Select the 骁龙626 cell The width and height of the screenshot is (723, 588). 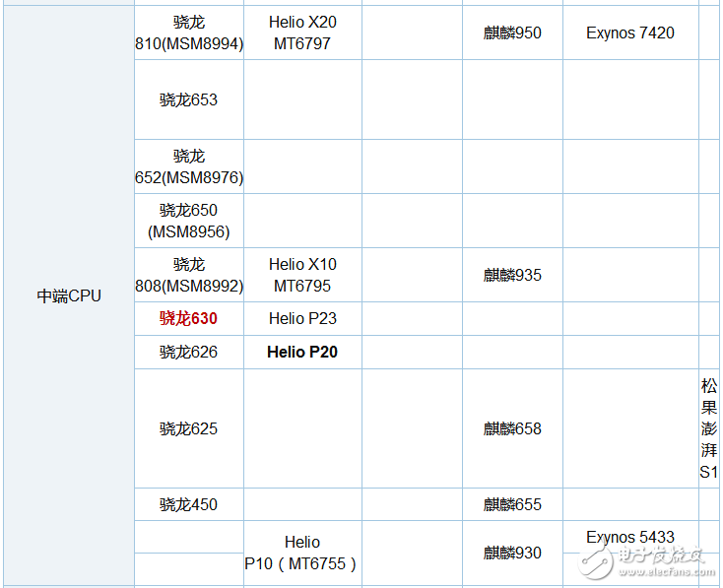tap(188, 352)
